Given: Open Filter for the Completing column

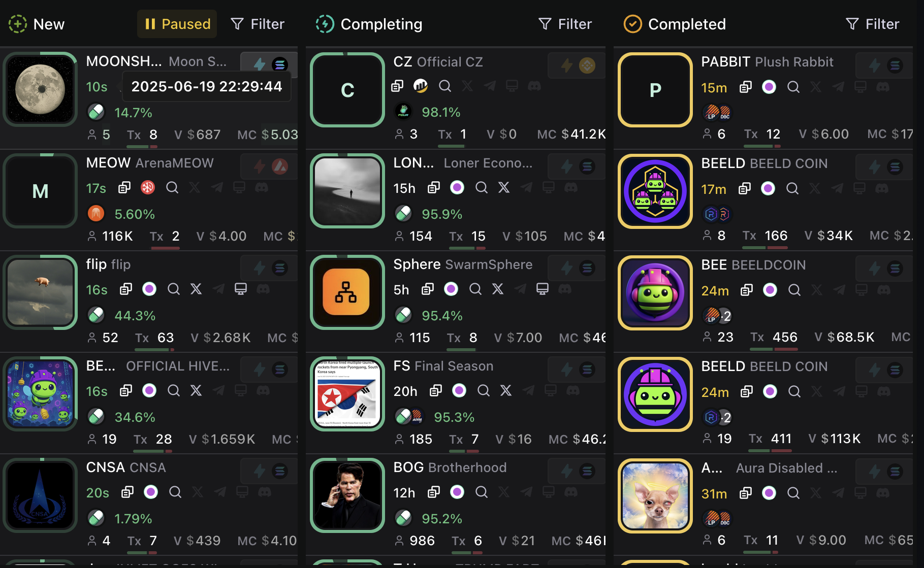Looking at the screenshot, I should pyautogui.click(x=565, y=24).
